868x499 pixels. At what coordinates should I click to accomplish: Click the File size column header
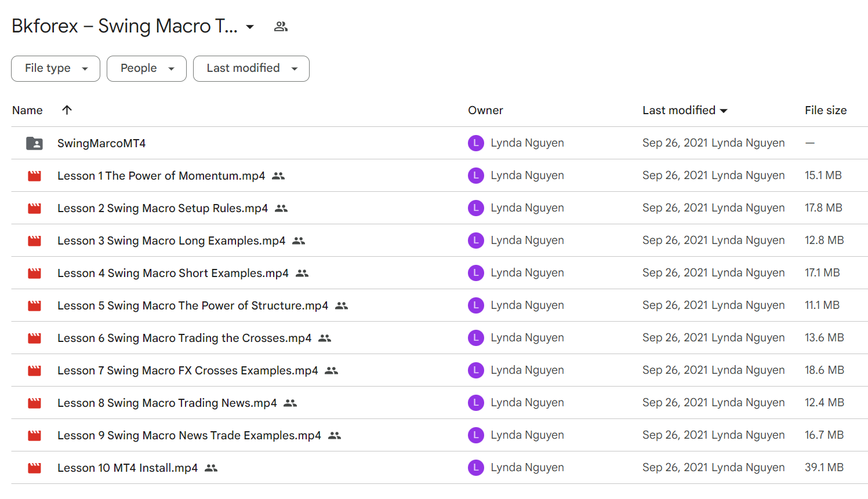pyautogui.click(x=826, y=110)
